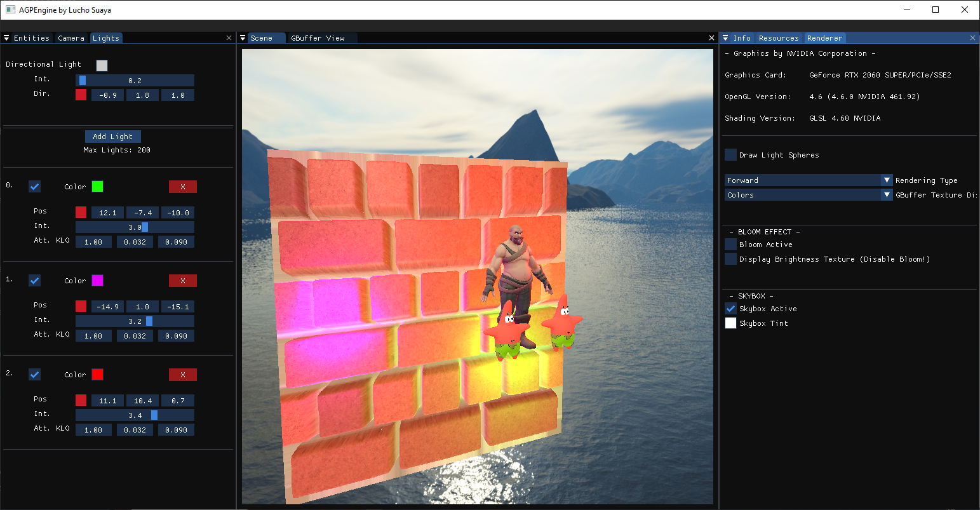This screenshot has width=980, height=510.
Task: Collapse the Info panel triangle
Action: point(726,38)
